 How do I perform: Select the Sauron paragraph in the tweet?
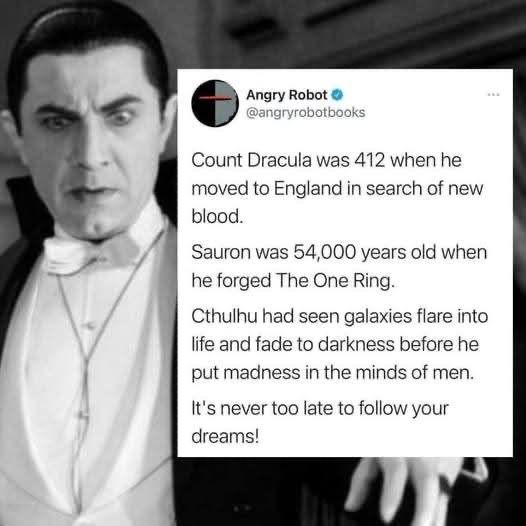tap(339, 266)
